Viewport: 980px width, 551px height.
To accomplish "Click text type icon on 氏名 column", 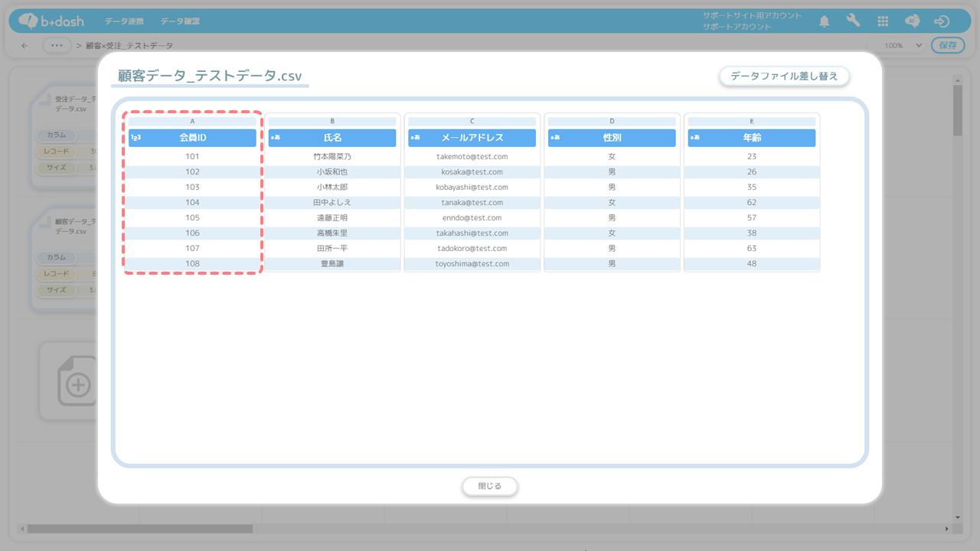I will (275, 138).
